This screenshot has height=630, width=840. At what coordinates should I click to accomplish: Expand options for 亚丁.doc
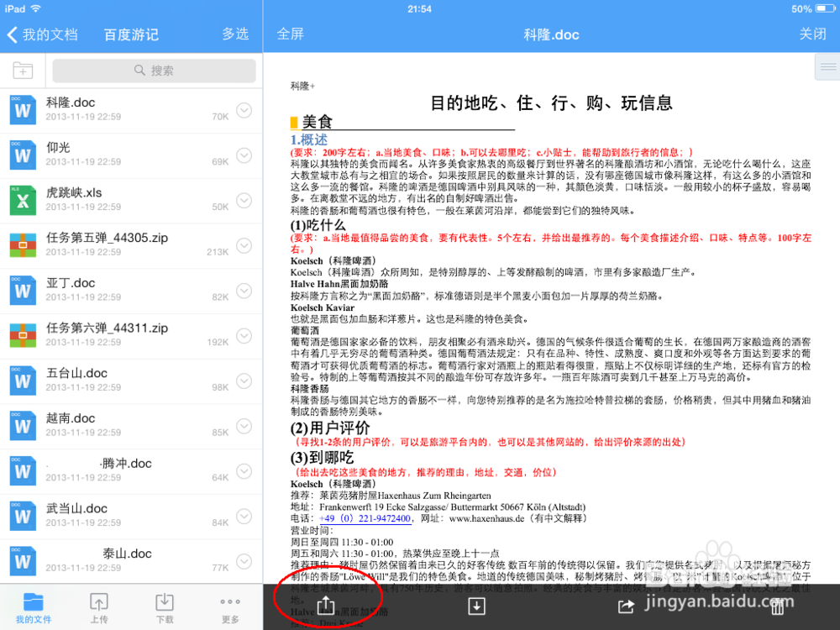tap(244, 291)
